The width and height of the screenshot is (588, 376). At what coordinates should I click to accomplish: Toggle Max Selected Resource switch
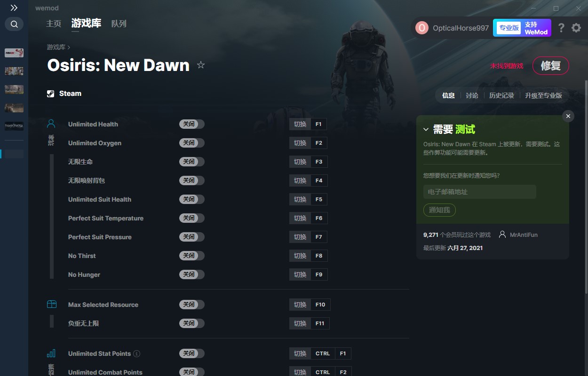click(192, 305)
